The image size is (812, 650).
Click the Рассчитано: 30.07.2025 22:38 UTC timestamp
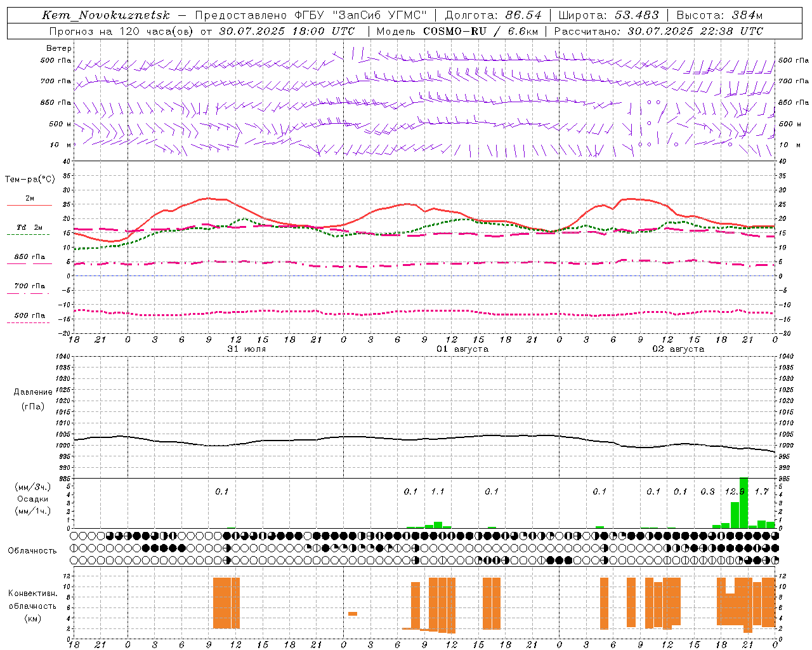(658, 31)
